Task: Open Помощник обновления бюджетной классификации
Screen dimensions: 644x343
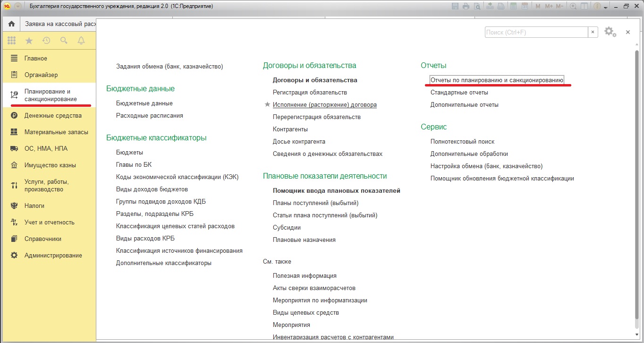Action: (x=502, y=179)
